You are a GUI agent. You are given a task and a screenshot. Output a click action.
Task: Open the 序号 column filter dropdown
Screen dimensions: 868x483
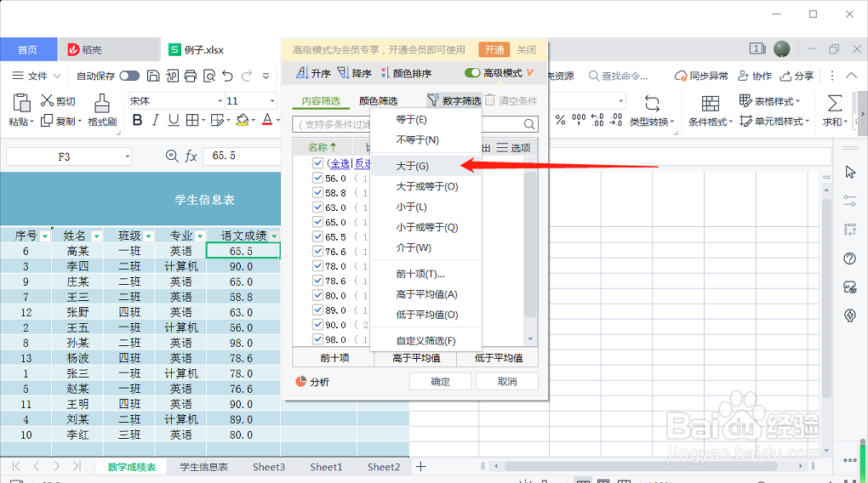tap(45, 236)
